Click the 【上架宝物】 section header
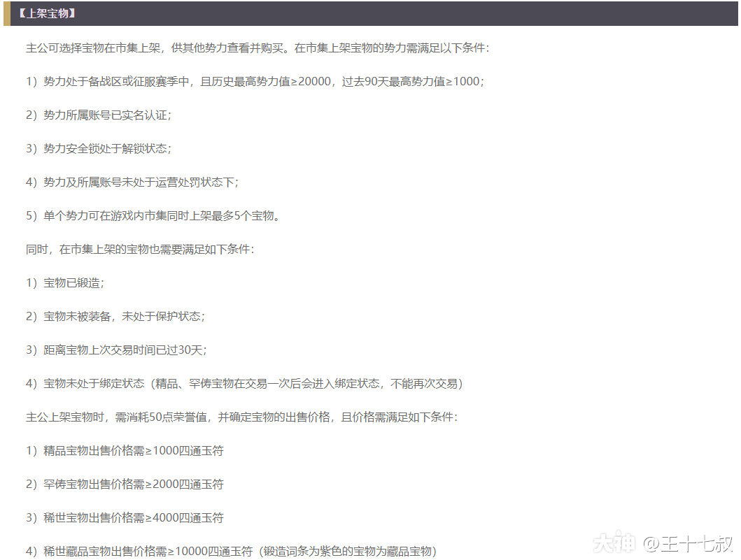741x560 pixels. [x=46, y=13]
